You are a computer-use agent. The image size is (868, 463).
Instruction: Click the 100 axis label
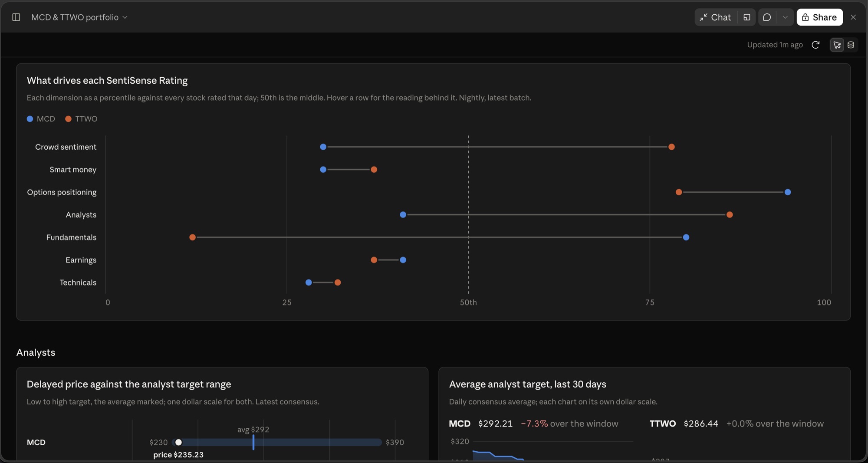click(x=824, y=302)
